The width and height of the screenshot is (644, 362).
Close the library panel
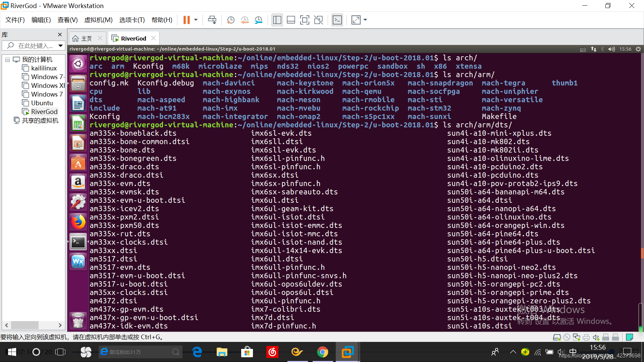point(60,35)
